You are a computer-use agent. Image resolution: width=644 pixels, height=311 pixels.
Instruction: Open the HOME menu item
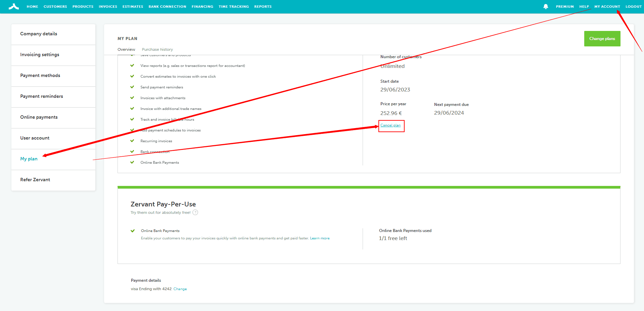click(33, 7)
